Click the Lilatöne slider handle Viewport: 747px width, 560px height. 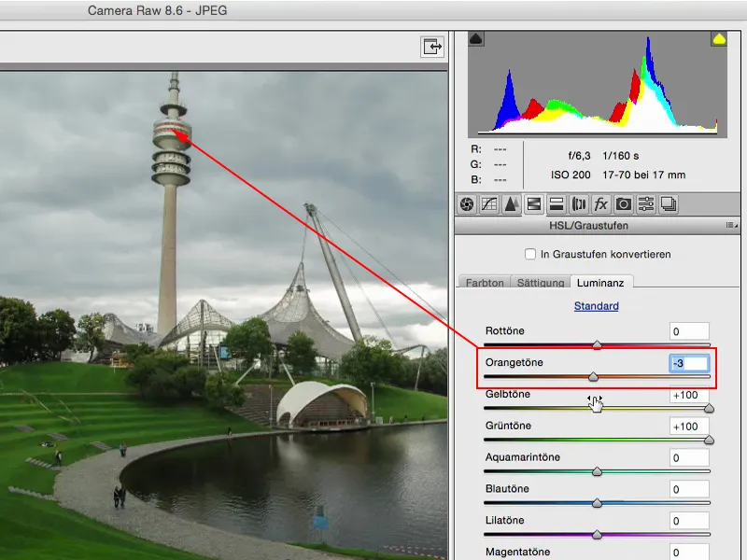point(597,535)
